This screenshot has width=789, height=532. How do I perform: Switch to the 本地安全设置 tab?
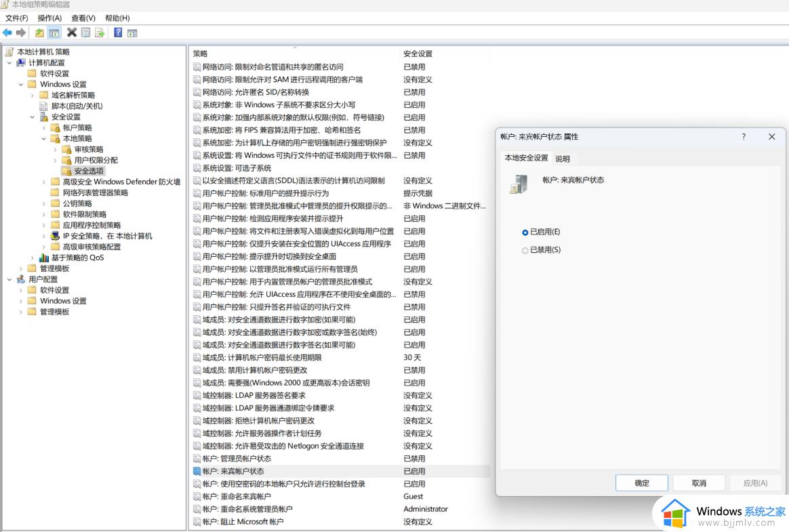[x=526, y=158]
